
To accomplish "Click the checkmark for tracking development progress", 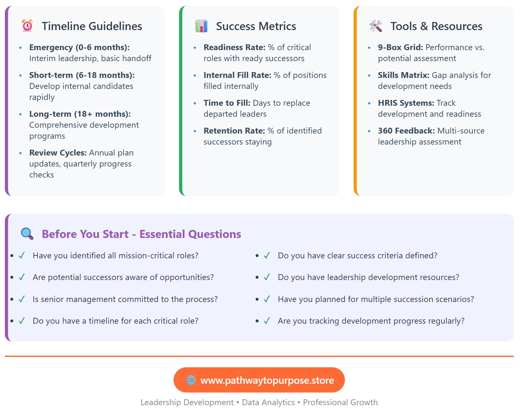I will point(267,321).
